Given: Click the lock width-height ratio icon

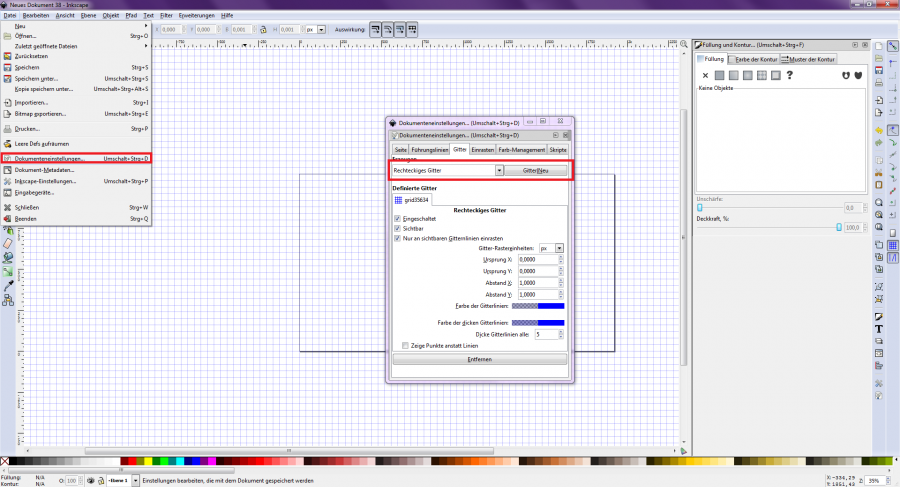Looking at the screenshot, I should 262,29.
